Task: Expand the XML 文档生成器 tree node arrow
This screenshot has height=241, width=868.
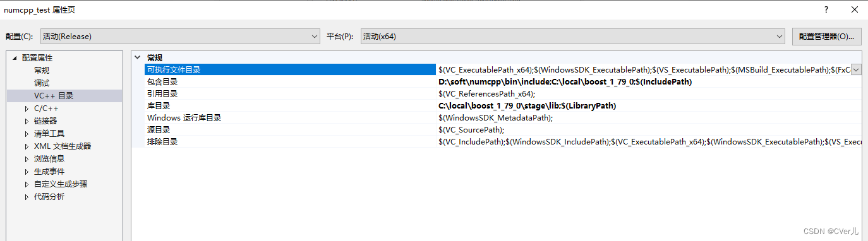Action: tap(26, 146)
